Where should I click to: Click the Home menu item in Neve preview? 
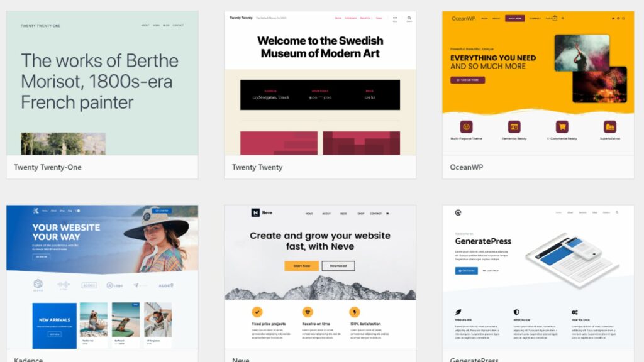tap(309, 214)
